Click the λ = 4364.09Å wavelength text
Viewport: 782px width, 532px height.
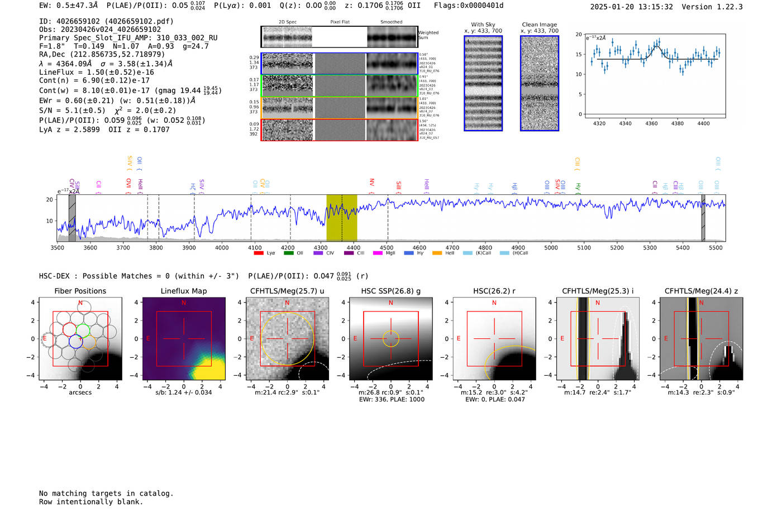[65, 64]
